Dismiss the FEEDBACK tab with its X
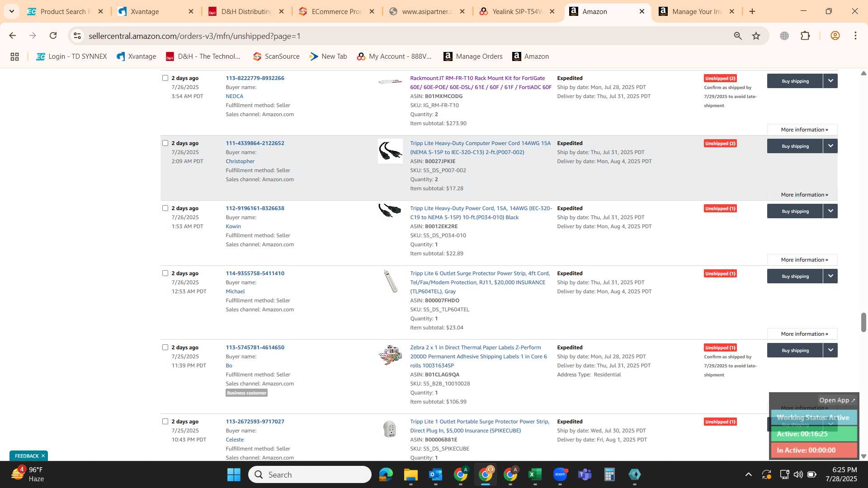 point(43,456)
